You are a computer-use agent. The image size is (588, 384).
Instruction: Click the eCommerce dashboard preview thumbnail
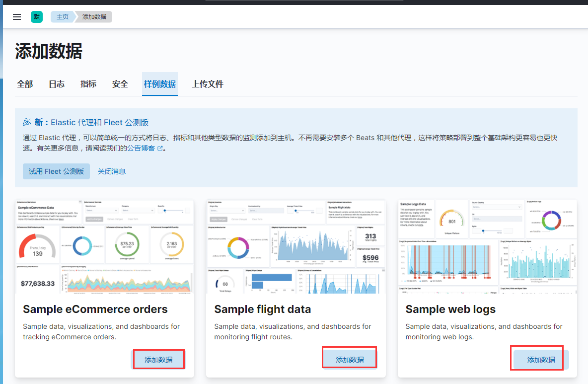(105, 246)
